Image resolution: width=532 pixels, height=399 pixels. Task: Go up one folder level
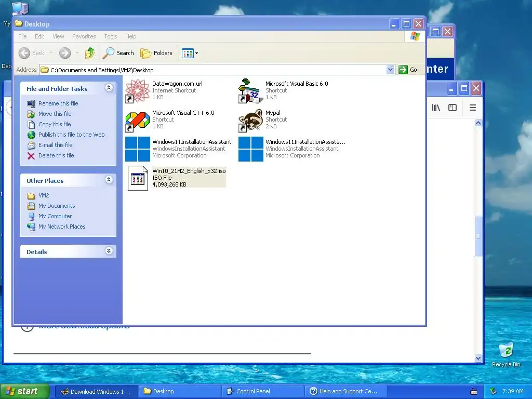[x=90, y=53]
